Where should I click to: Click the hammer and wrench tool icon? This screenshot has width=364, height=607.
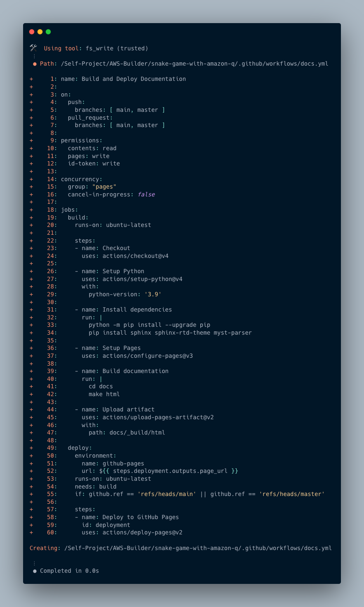(33, 48)
